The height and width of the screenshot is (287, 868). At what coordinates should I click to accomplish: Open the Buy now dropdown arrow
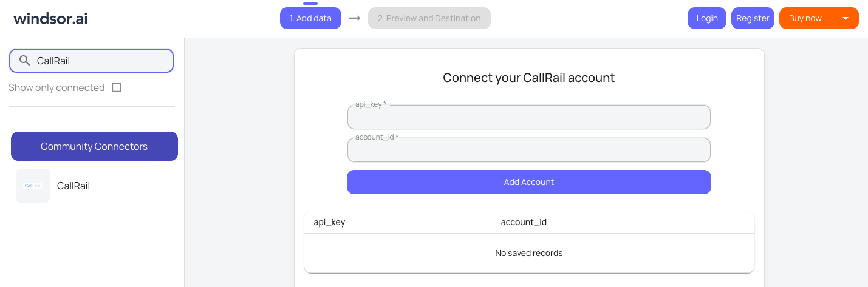pos(845,18)
